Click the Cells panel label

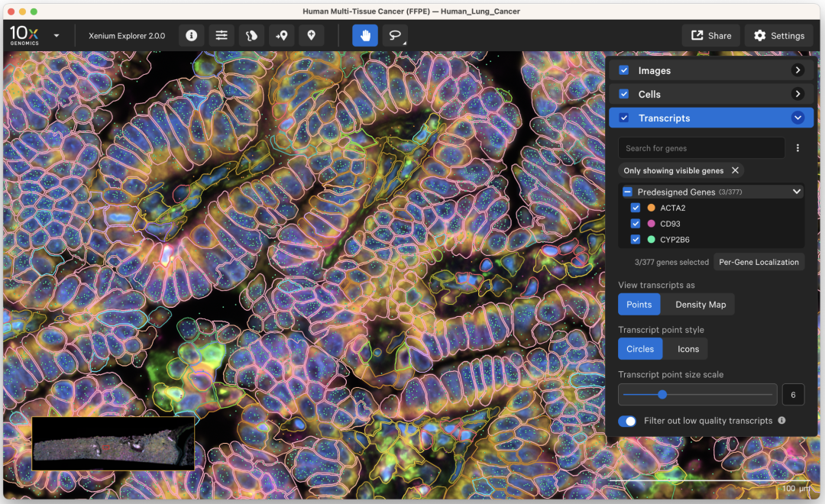pyautogui.click(x=649, y=94)
